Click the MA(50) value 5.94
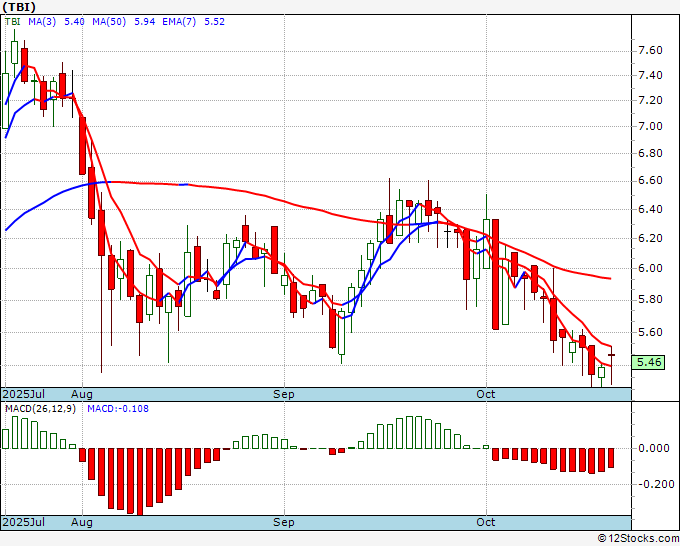Viewport: 680px width, 546px height. click(144, 22)
